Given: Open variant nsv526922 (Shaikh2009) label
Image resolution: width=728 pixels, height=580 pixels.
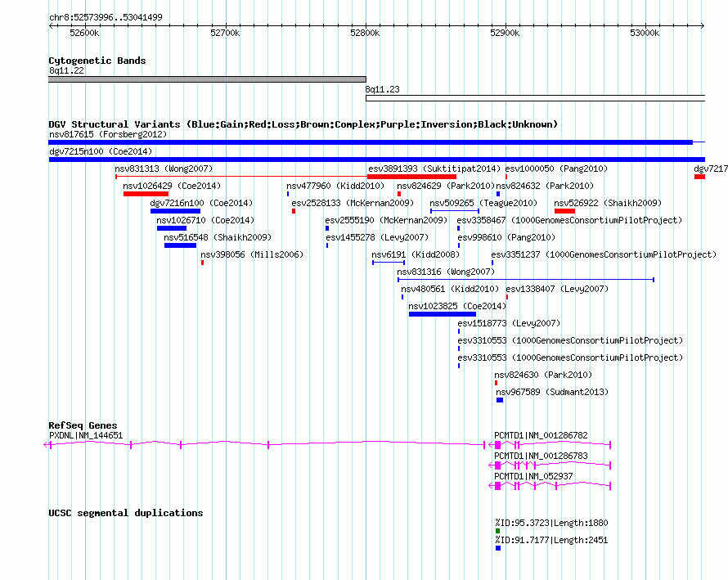Looking at the screenshot, I should tap(608, 203).
